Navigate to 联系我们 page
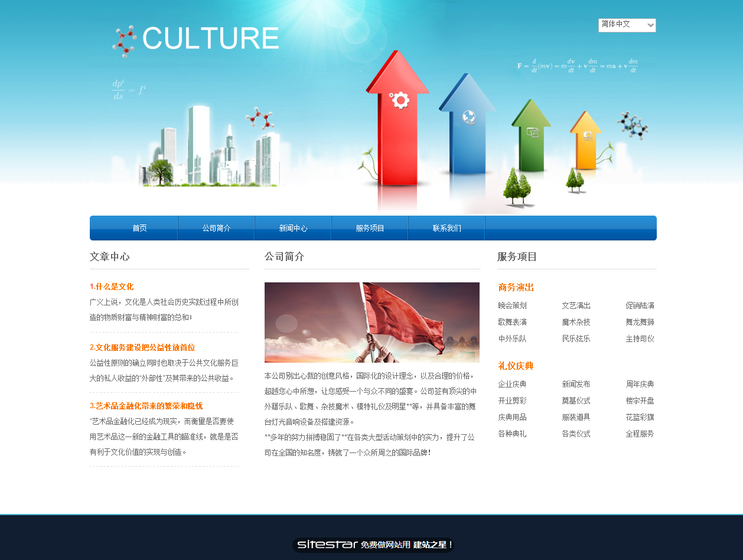 [447, 228]
